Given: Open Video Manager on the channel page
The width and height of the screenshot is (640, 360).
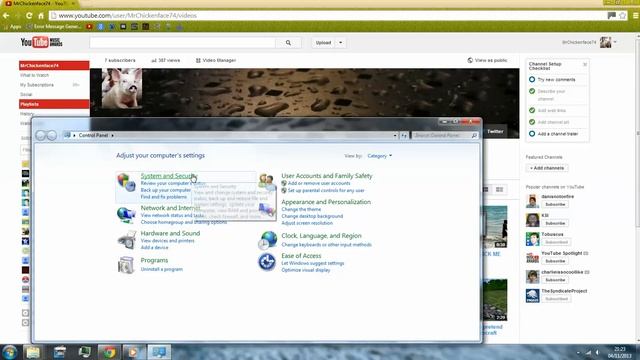Looking at the screenshot, I should tap(216, 60).
